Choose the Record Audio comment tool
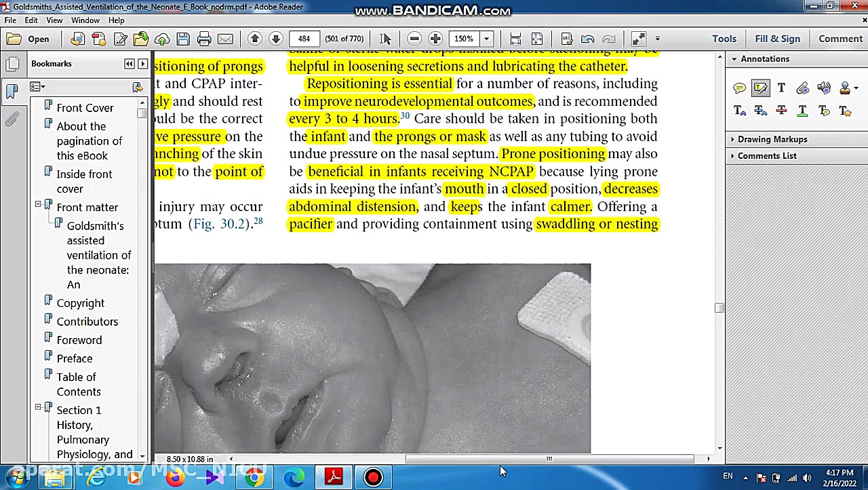The height and width of the screenshot is (490, 868). click(823, 88)
